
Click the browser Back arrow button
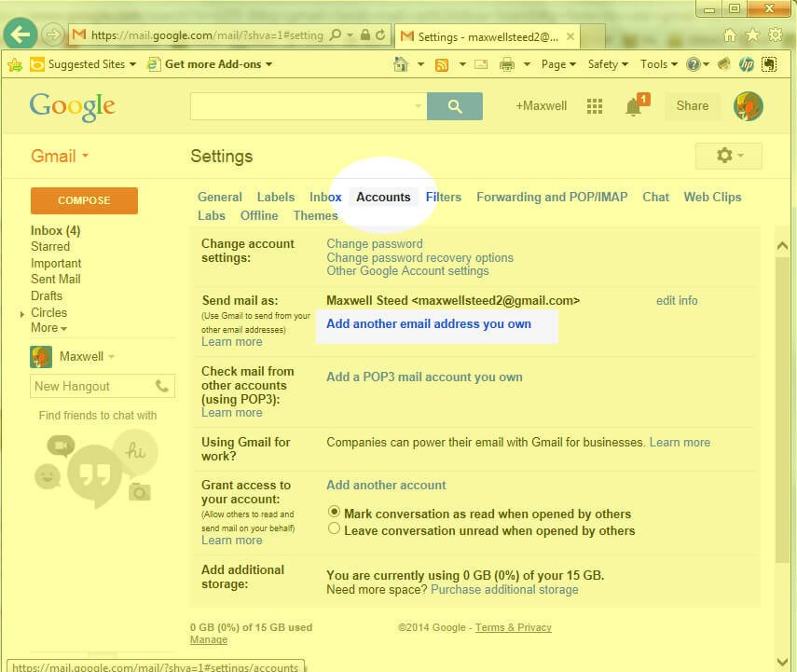point(21,34)
